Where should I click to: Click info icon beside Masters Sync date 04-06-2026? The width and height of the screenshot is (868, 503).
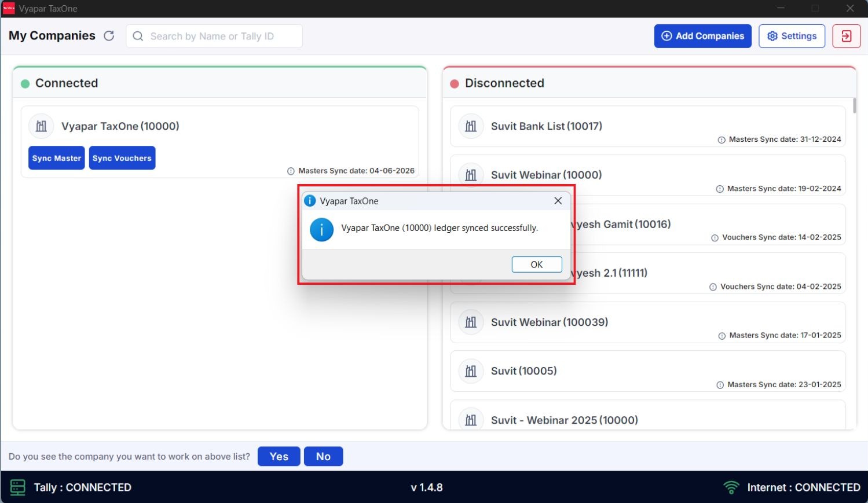click(291, 171)
